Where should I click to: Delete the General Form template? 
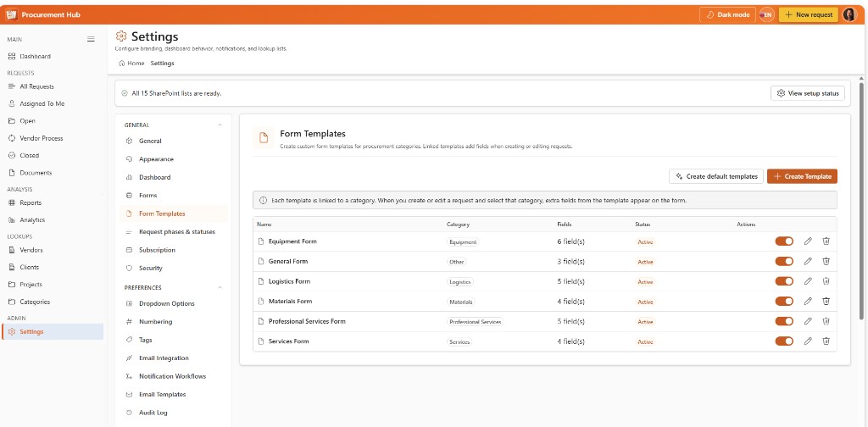tap(826, 261)
